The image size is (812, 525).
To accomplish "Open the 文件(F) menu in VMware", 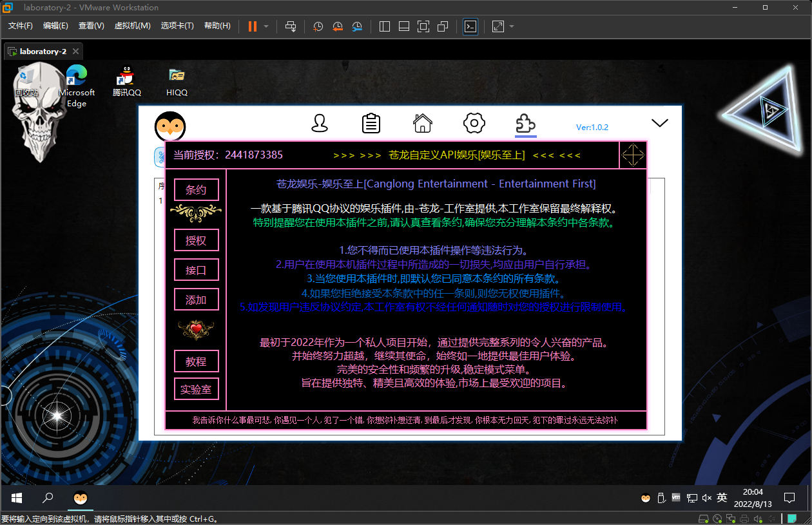I will [x=21, y=26].
